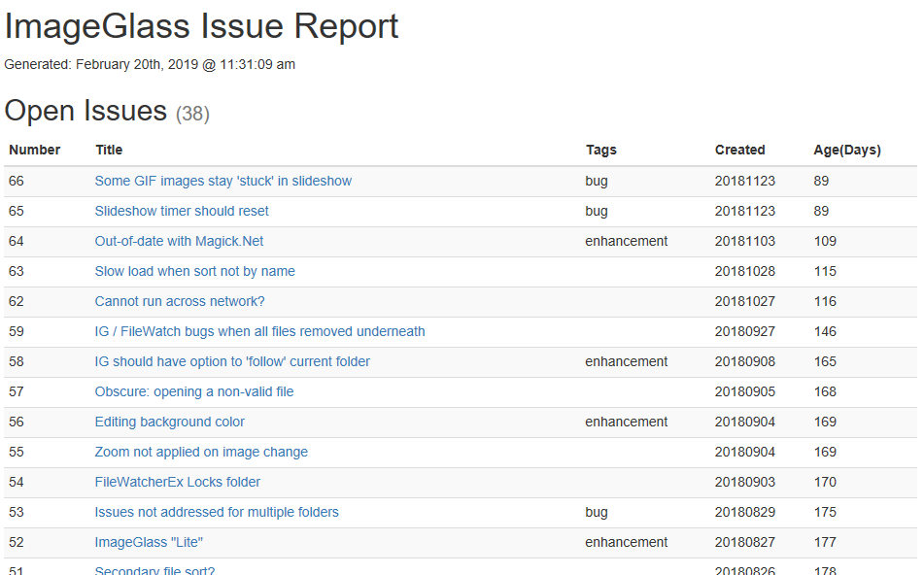Click created date 20181027
This screenshot has width=924, height=575.
coord(745,301)
